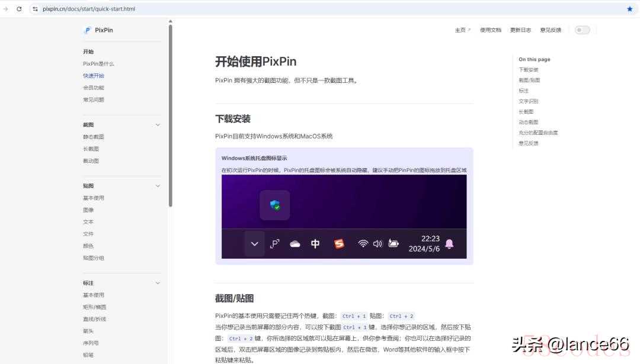Click the Windows Security shield icon
This screenshot has height=364, width=640.
(275, 205)
